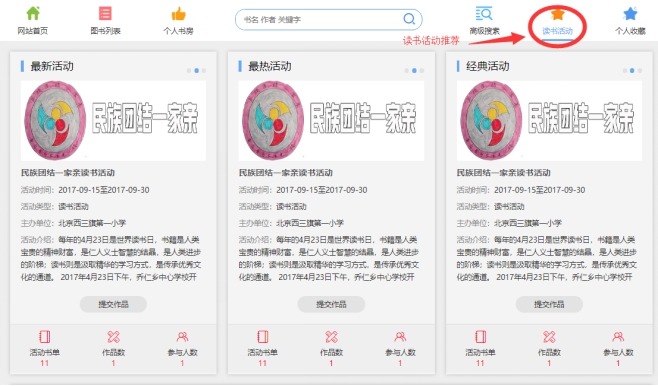This screenshot has height=386, width=658.
Task: Select middle carousel dot in 最热活动 card
Action: (414, 70)
